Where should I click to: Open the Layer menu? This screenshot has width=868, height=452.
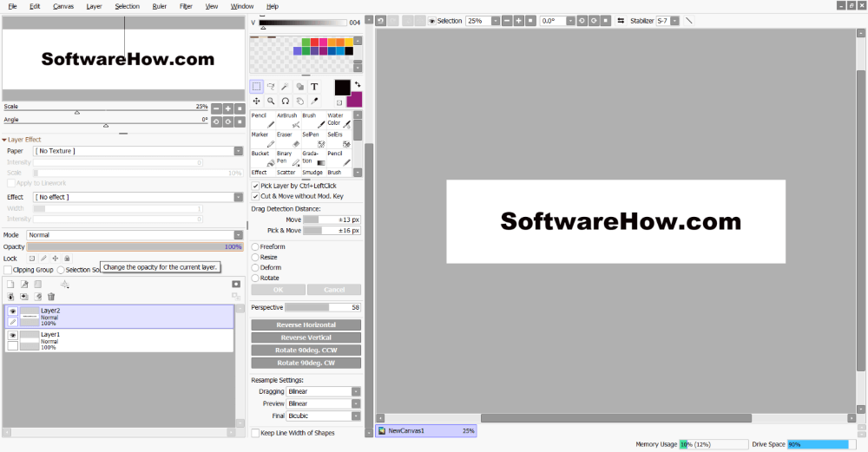click(x=94, y=6)
